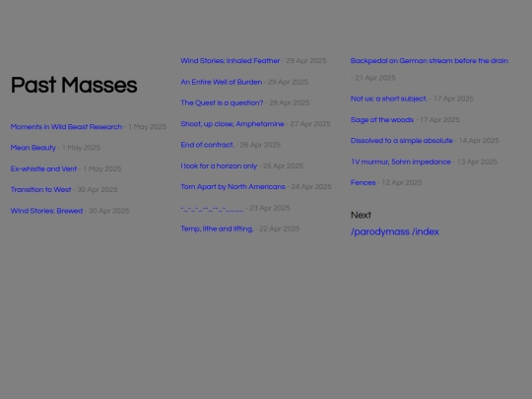Open Moments in Wild Beast Research link
The height and width of the screenshot is (399, 532).
coord(66,127)
